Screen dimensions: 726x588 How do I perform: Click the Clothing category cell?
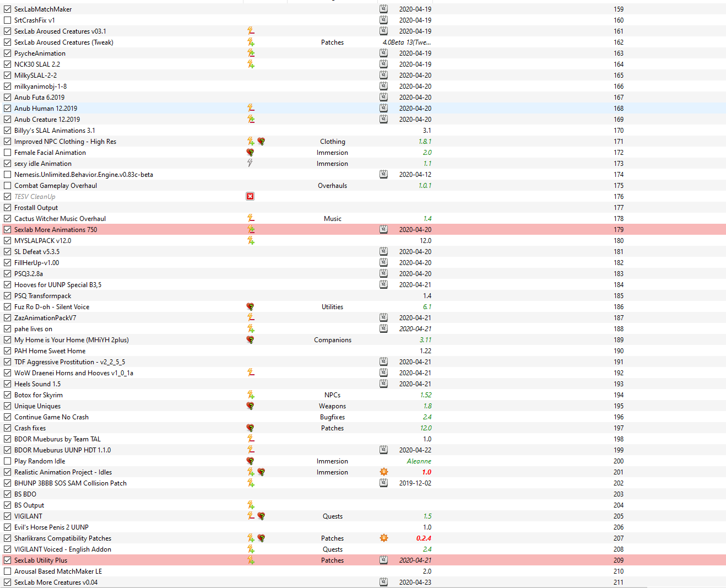(333, 142)
